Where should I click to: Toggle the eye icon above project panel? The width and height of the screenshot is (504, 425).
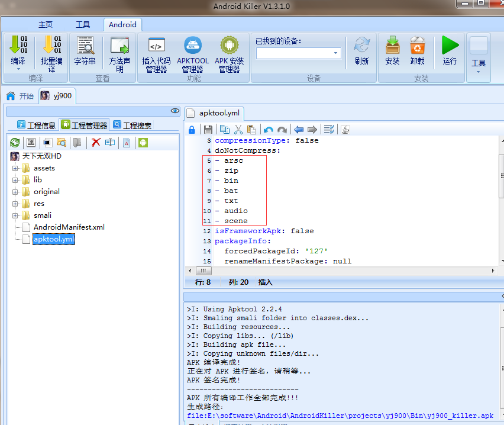(x=175, y=111)
